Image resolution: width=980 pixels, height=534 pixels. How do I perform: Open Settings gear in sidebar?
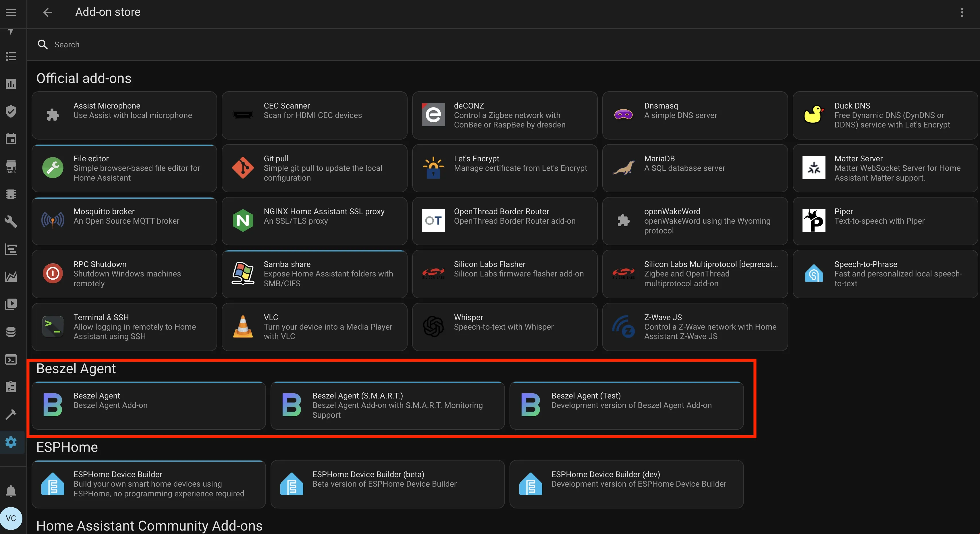pyautogui.click(x=11, y=442)
